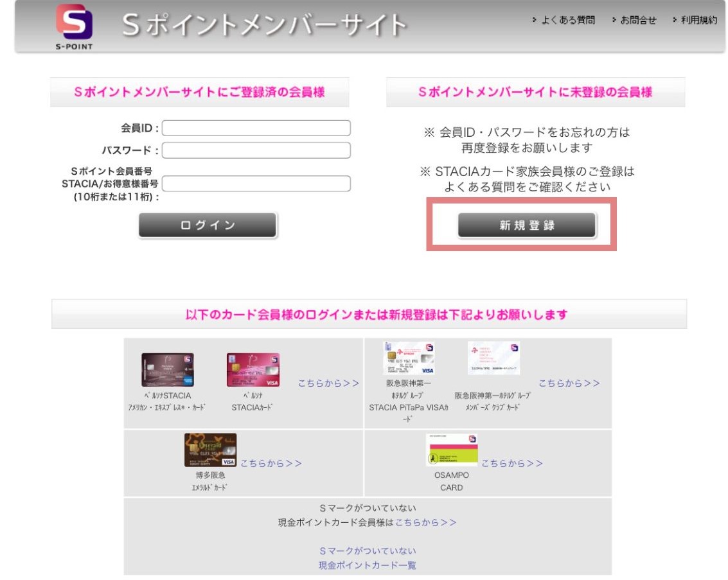728x580 pixels.
Task: Click the S-POINT logo icon
Action: pos(74,24)
